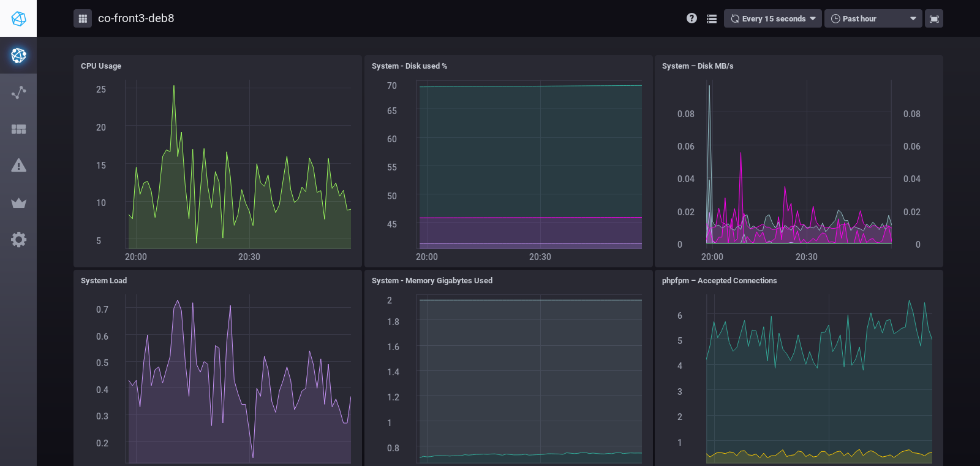Go to Dashboards via the sidebar icon

coord(18,129)
